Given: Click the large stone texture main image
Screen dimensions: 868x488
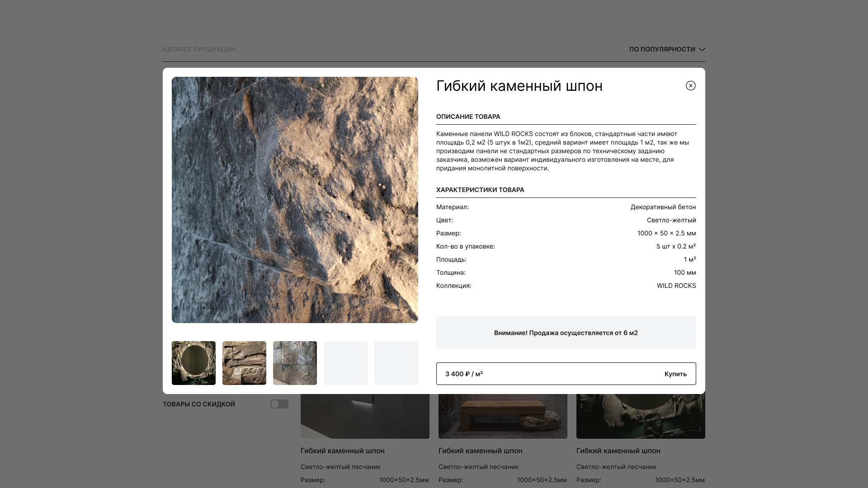Looking at the screenshot, I should pyautogui.click(x=295, y=200).
